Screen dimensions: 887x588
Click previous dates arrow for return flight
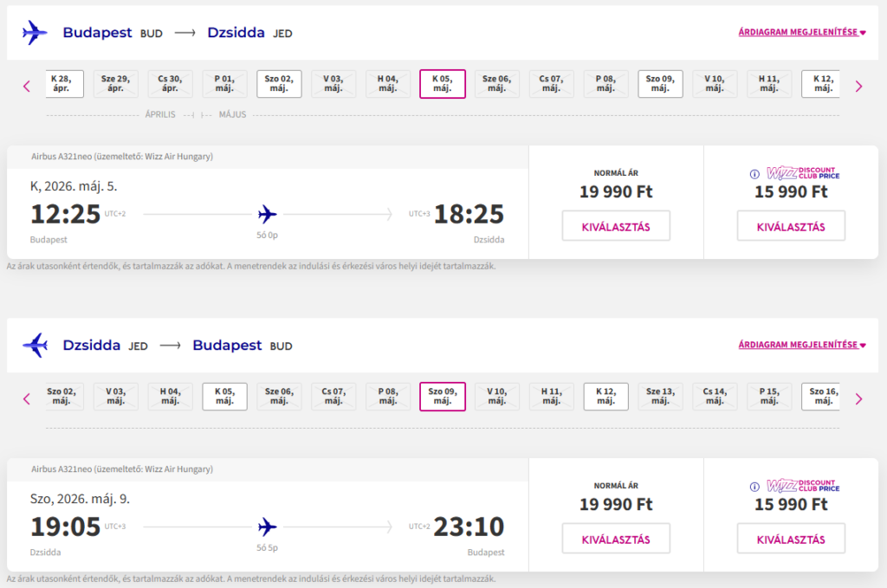(27, 398)
